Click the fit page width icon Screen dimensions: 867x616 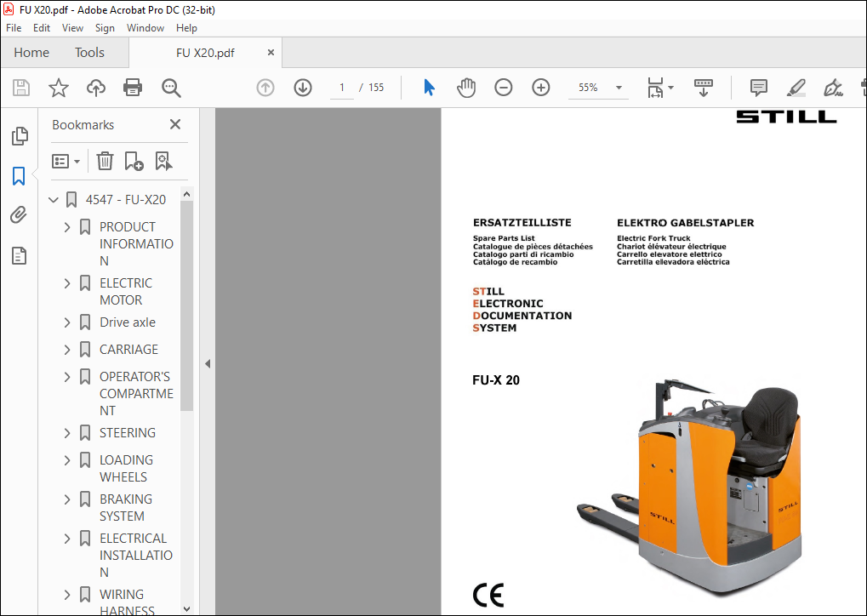[x=655, y=88]
